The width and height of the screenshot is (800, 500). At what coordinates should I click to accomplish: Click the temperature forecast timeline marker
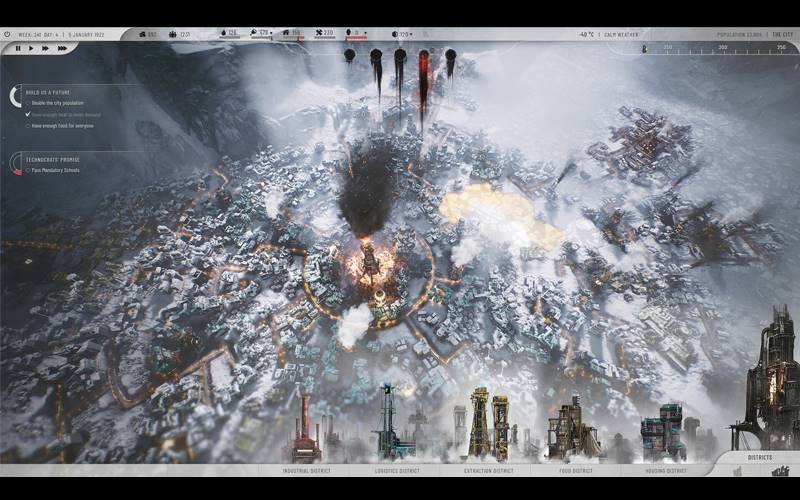pyautogui.click(x=645, y=48)
